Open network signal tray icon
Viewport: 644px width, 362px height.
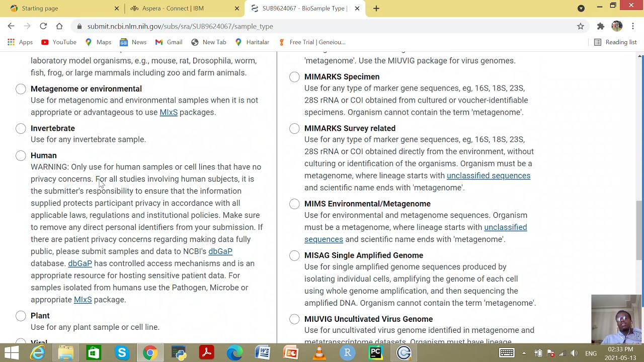(x=562, y=353)
